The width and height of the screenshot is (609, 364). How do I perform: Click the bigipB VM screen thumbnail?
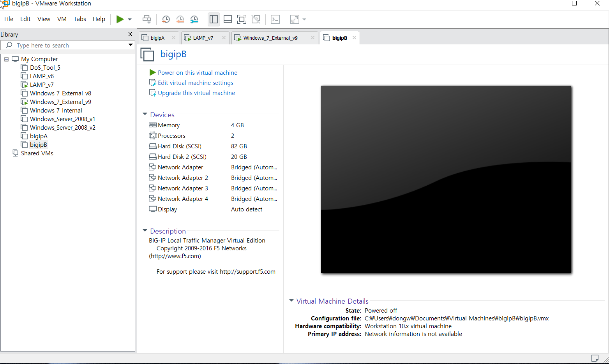pyautogui.click(x=446, y=179)
